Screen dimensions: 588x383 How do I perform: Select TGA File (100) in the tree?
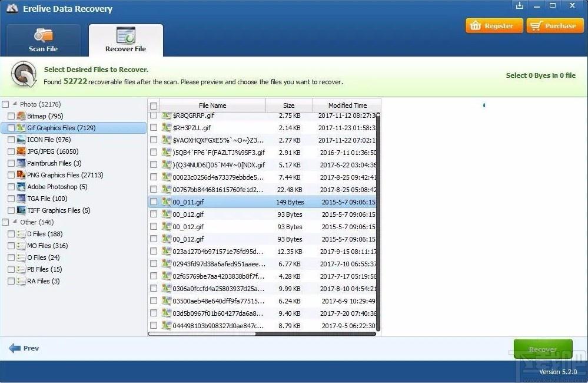47,199
